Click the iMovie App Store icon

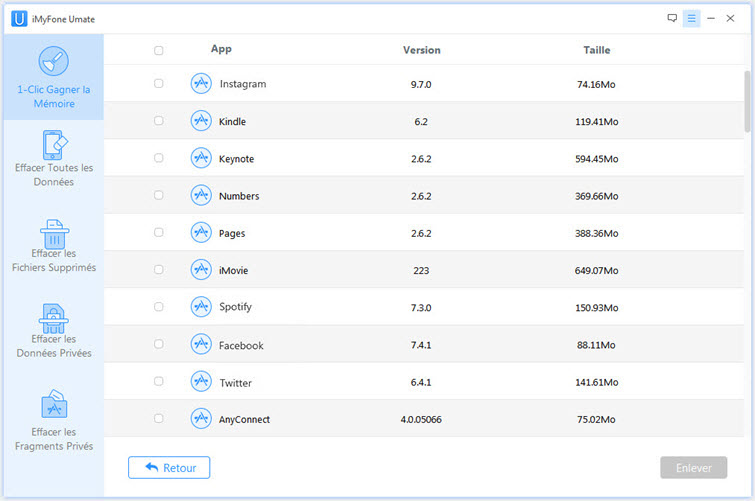coord(201,269)
